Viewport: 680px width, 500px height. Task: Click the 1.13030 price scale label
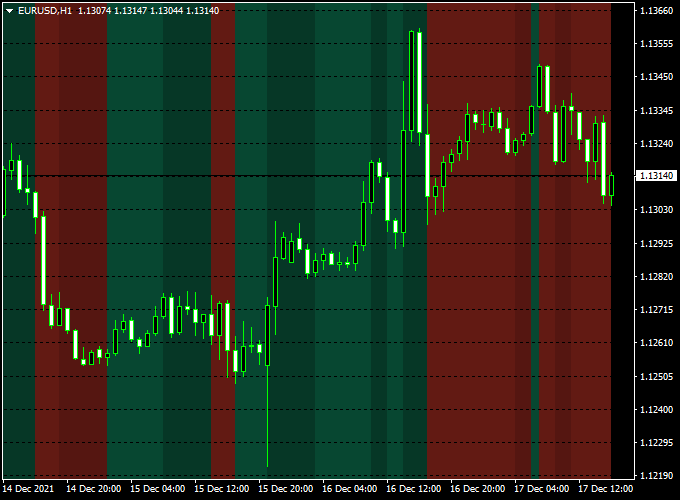(x=657, y=209)
